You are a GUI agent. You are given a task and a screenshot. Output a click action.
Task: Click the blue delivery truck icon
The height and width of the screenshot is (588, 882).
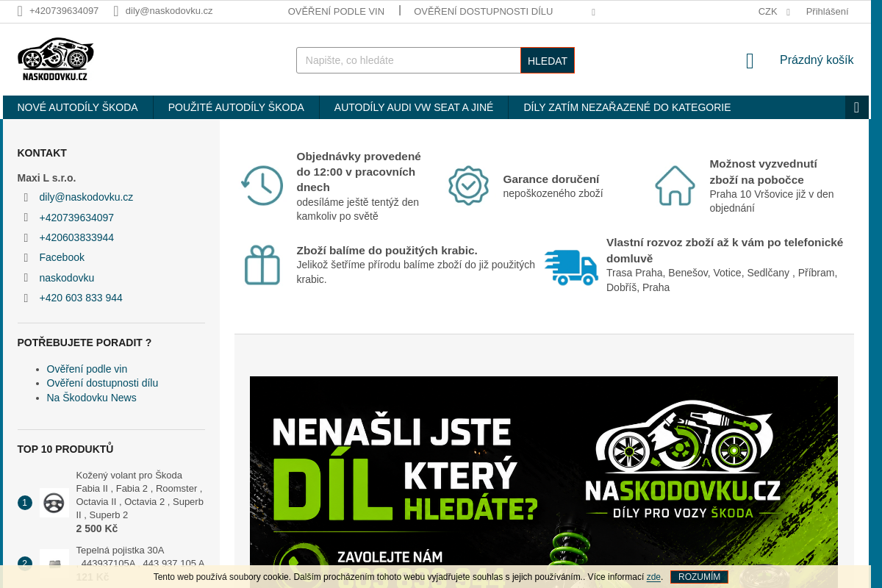pos(571,268)
